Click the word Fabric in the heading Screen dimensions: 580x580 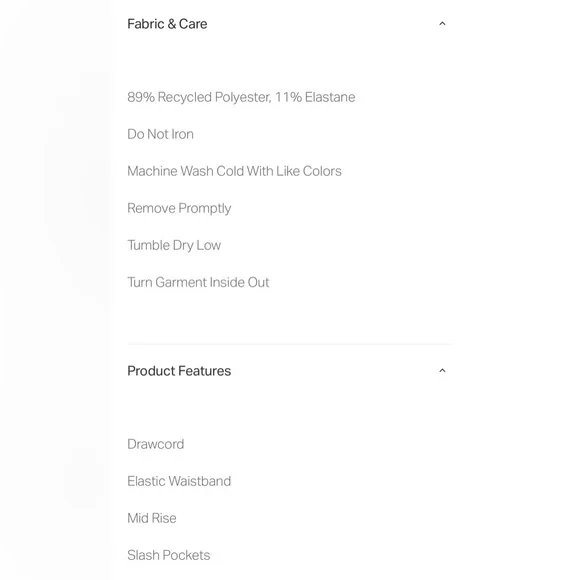(146, 24)
